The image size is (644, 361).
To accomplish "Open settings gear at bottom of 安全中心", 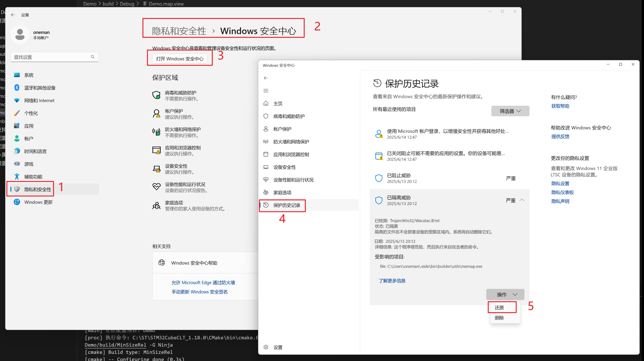I will 266,347.
